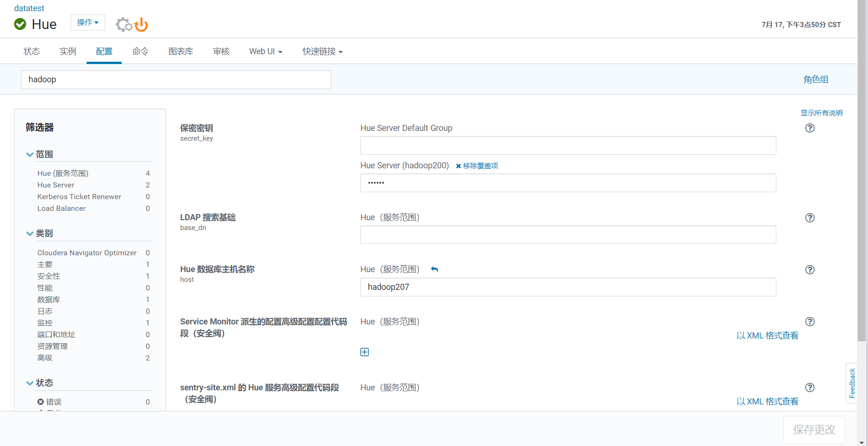The height and width of the screenshot is (446, 868).
Task: Filter by 性能 performance category
Action: (x=45, y=288)
